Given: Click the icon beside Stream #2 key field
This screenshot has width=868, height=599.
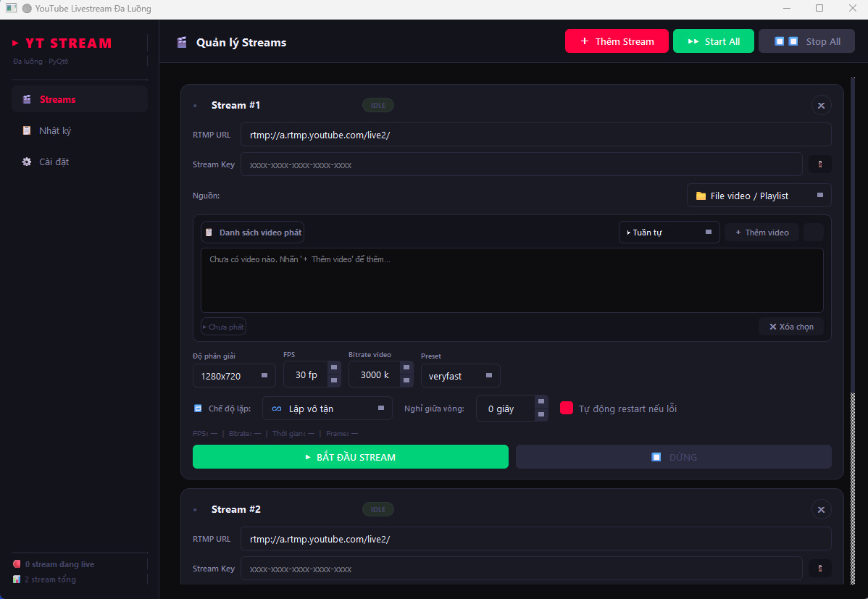Looking at the screenshot, I should (819, 569).
